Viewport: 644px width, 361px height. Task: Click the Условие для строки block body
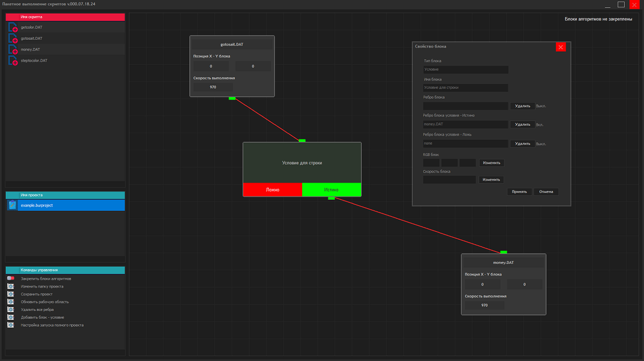pos(302,163)
